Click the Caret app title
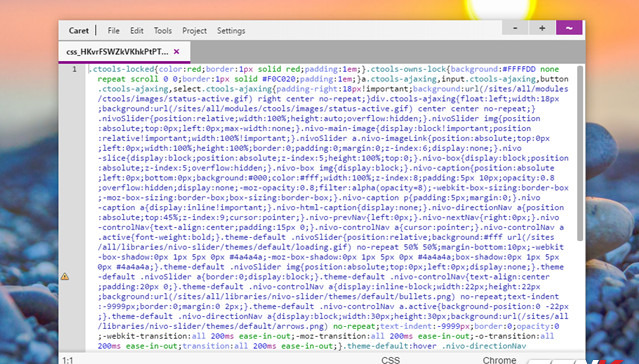Screen dimensions: 639x364 click(79, 31)
